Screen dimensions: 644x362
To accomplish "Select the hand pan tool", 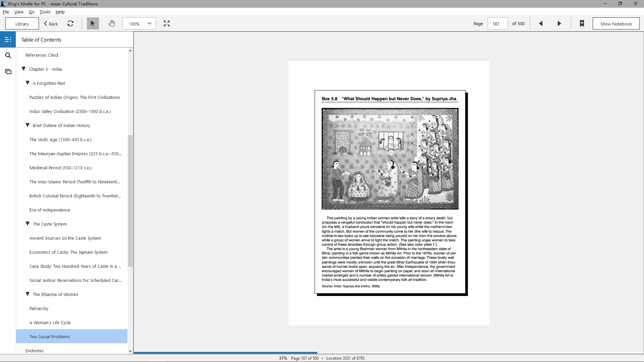I will point(112,23).
